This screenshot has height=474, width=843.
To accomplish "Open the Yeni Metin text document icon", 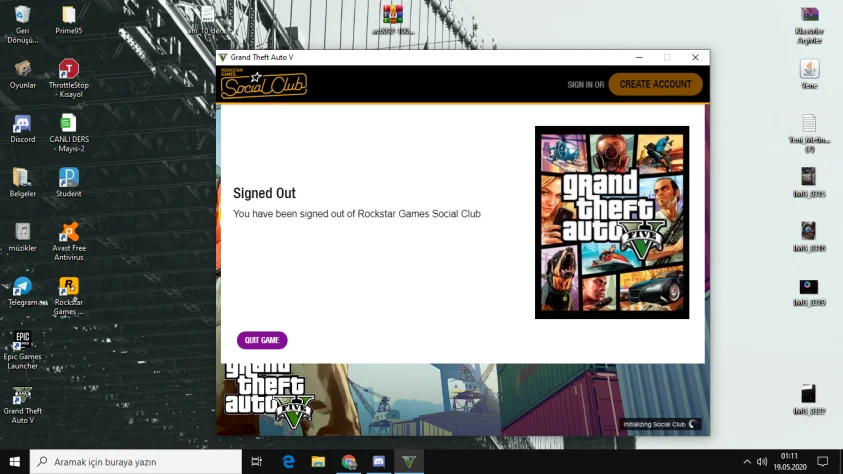I will tap(809, 133).
